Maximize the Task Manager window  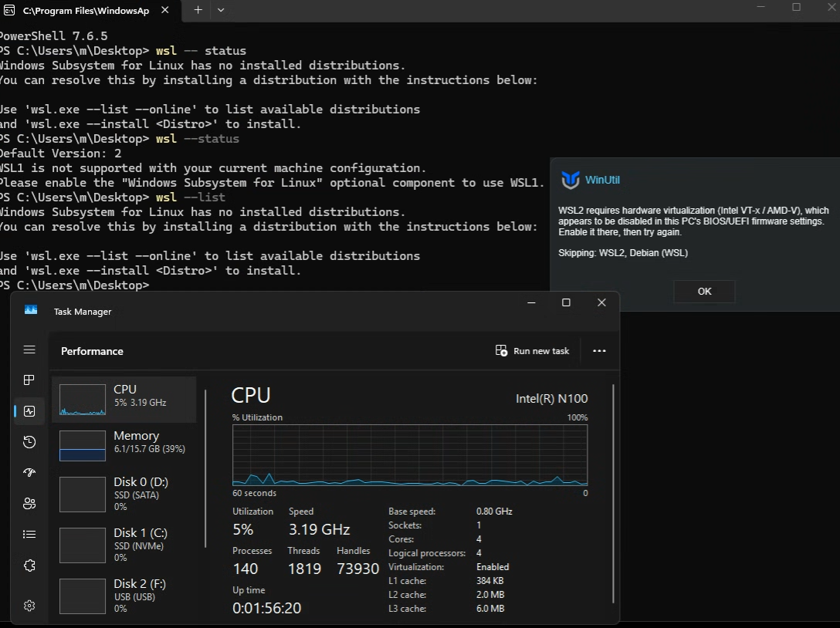click(566, 302)
